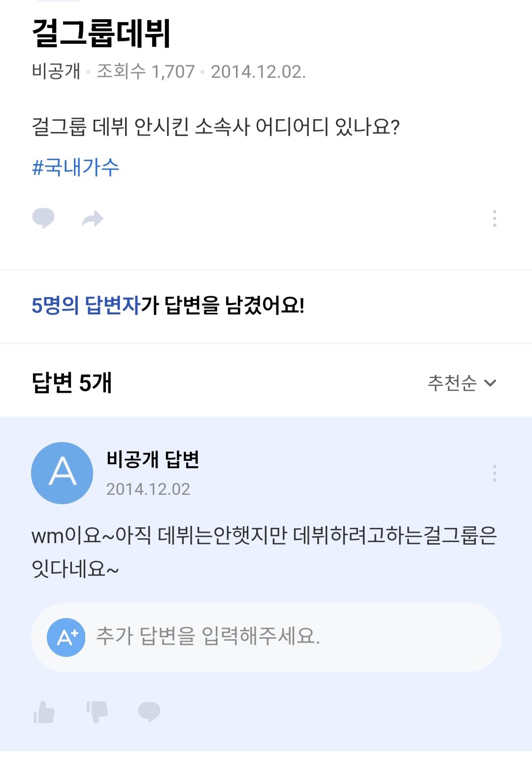Open the comment bubble under the answer
The width and height of the screenshot is (532, 761).
click(149, 712)
